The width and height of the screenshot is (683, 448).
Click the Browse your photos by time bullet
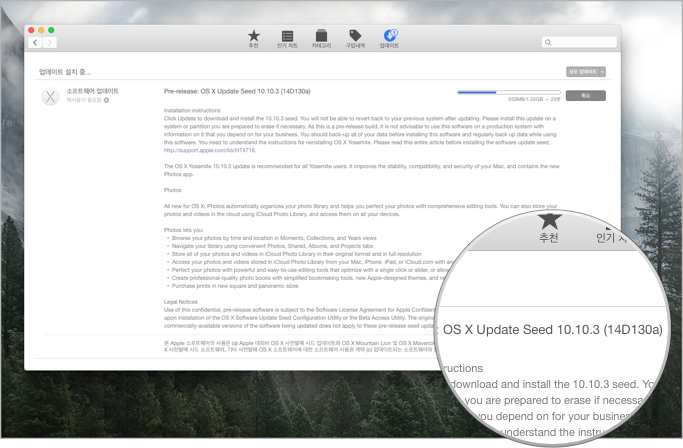coord(274,238)
